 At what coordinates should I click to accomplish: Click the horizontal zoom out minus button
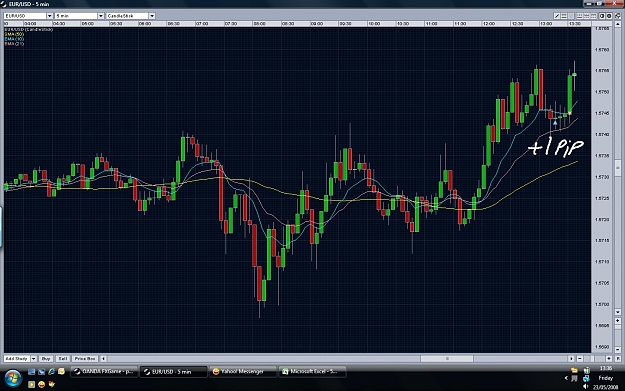pyautogui.click(x=580, y=359)
